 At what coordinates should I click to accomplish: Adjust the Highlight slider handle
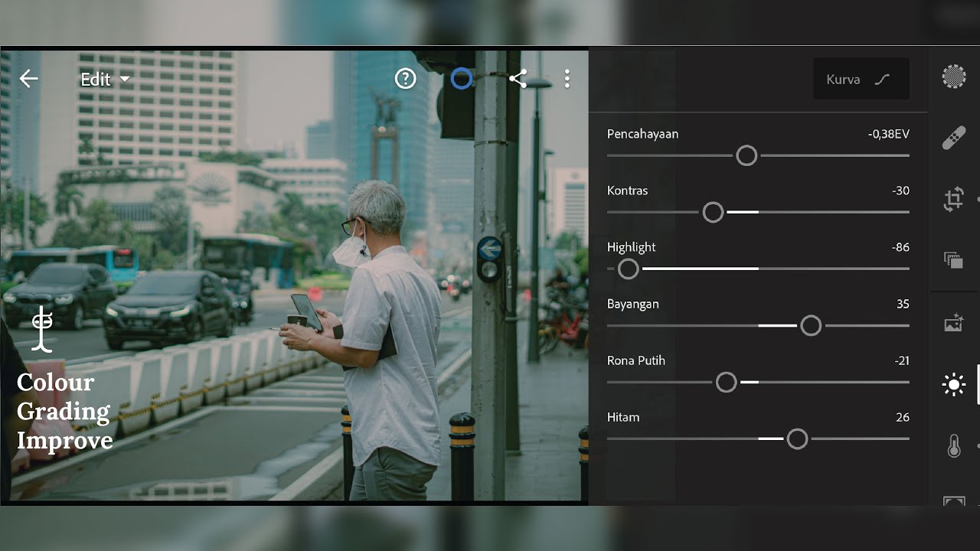(628, 269)
